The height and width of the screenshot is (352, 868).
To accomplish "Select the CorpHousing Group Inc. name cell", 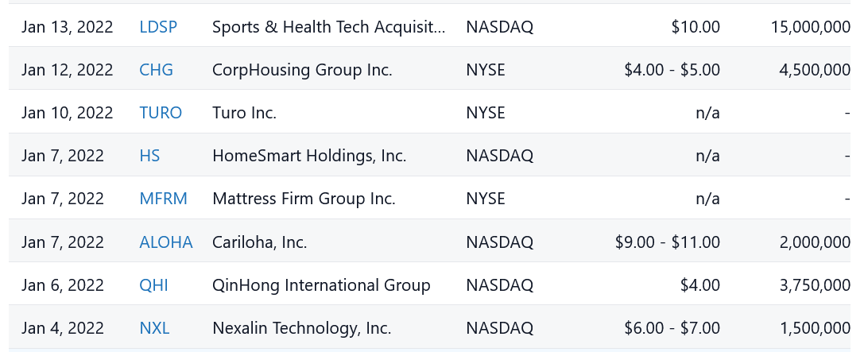I will 302,70.
